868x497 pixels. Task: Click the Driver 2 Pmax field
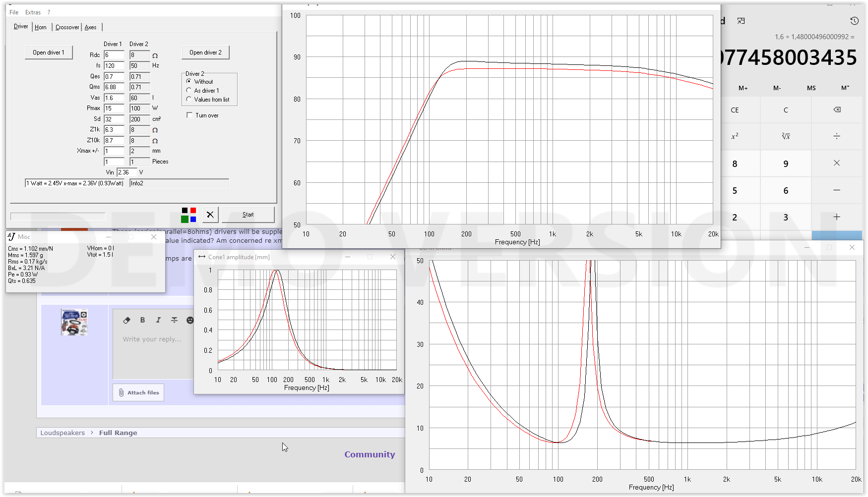pos(139,108)
